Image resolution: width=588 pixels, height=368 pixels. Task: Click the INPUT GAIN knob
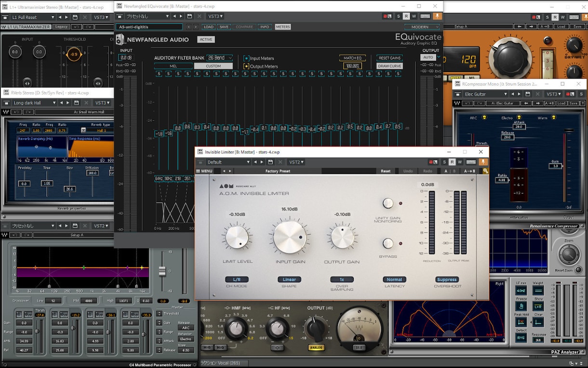click(290, 238)
